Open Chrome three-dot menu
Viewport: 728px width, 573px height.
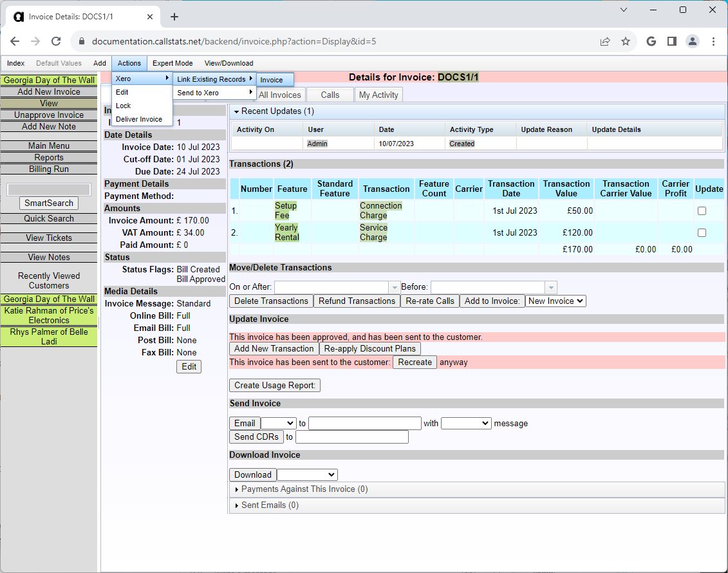tap(713, 41)
